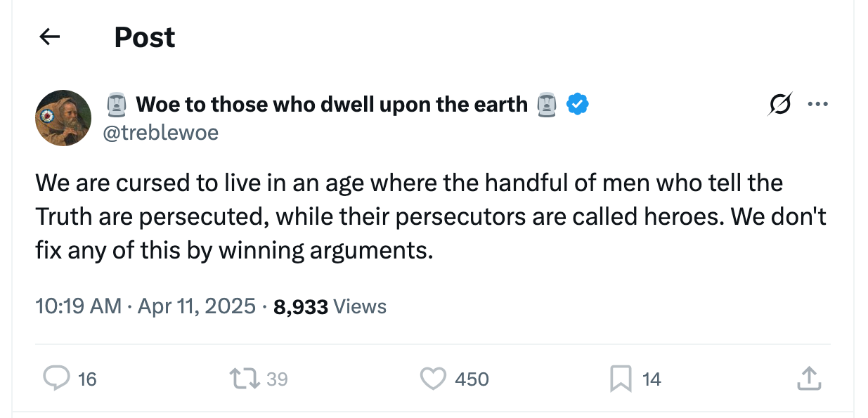Repost using the arrows icon
The image size is (868, 418).
(x=243, y=379)
